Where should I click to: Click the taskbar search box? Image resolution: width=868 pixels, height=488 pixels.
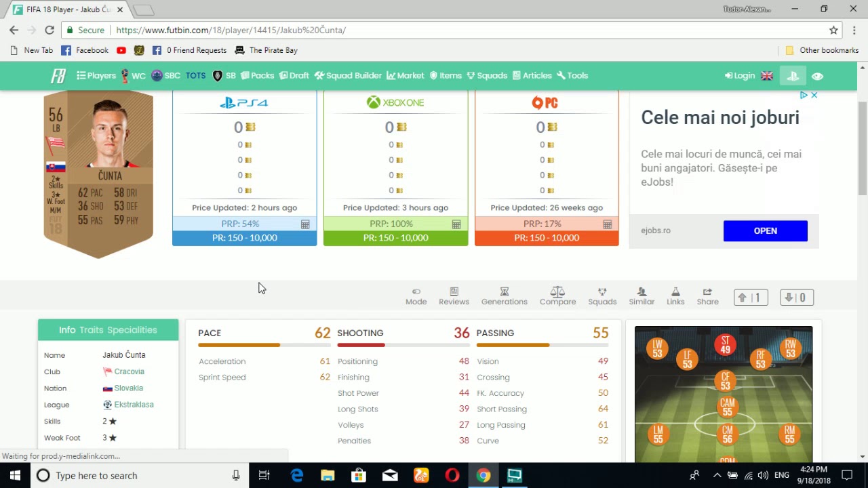pyautogui.click(x=140, y=475)
